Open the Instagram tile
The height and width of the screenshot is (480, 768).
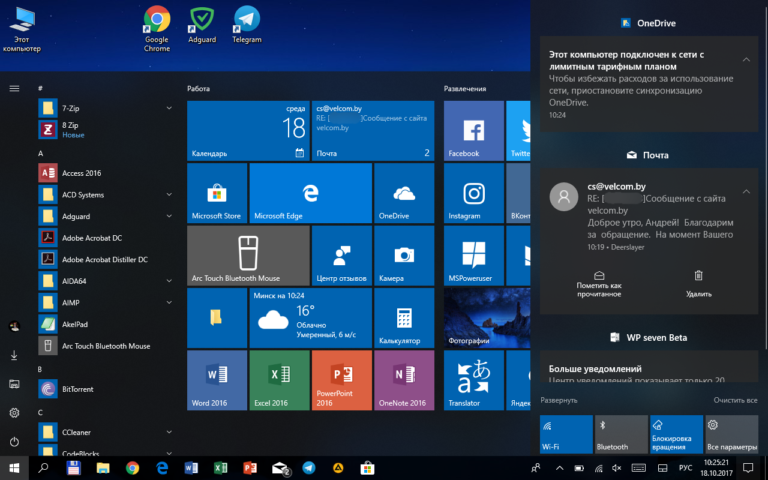[473, 194]
